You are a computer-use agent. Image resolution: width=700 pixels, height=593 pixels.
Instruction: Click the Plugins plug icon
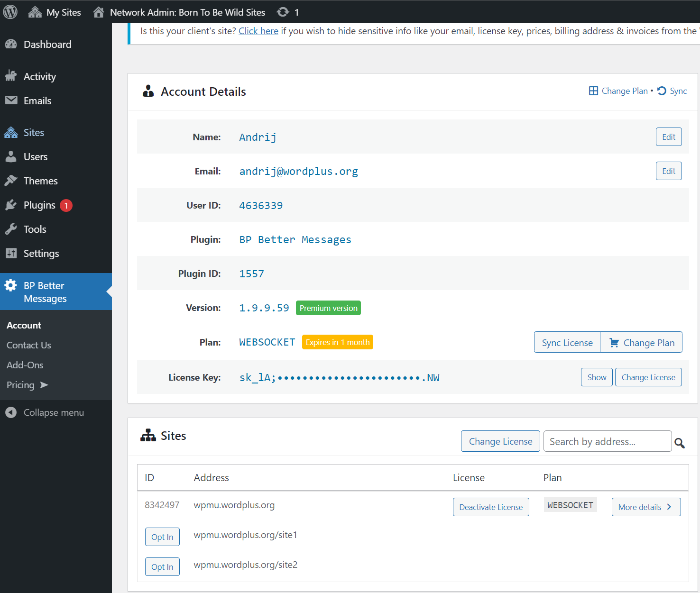11,205
